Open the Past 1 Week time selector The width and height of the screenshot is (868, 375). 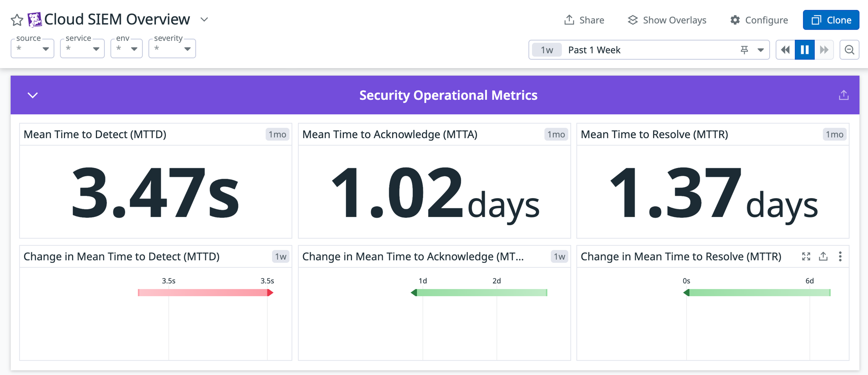[x=594, y=50]
